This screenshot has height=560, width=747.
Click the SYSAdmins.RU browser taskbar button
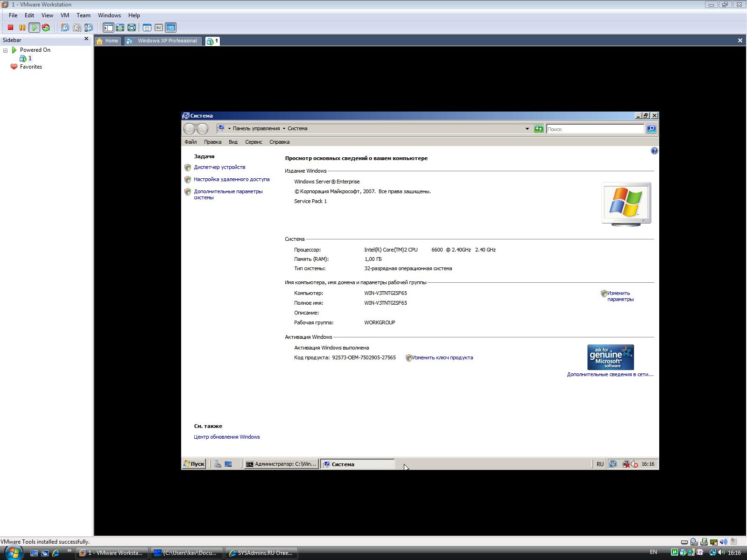point(261,553)
